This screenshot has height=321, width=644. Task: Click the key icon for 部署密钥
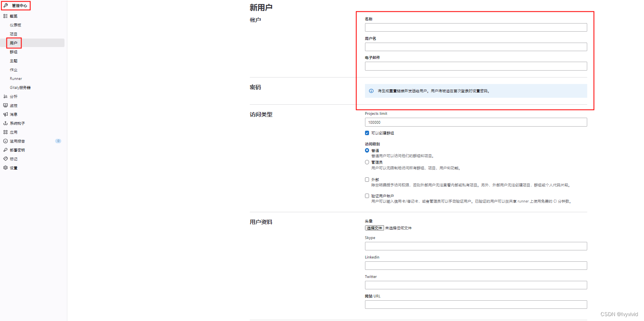[5, 150]
